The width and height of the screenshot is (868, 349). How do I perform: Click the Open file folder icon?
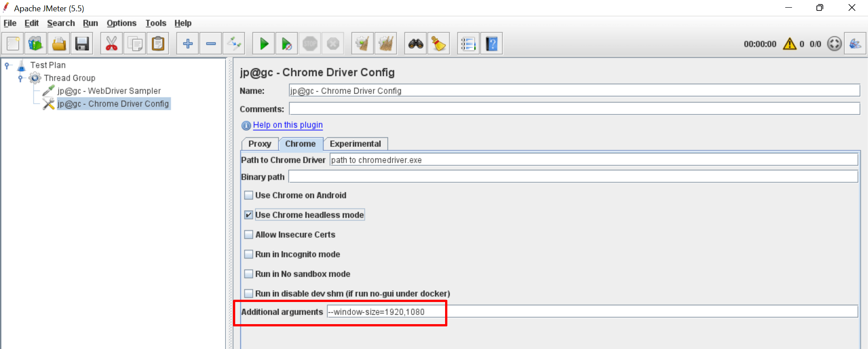pyautogui.click(x=59, y=44)
